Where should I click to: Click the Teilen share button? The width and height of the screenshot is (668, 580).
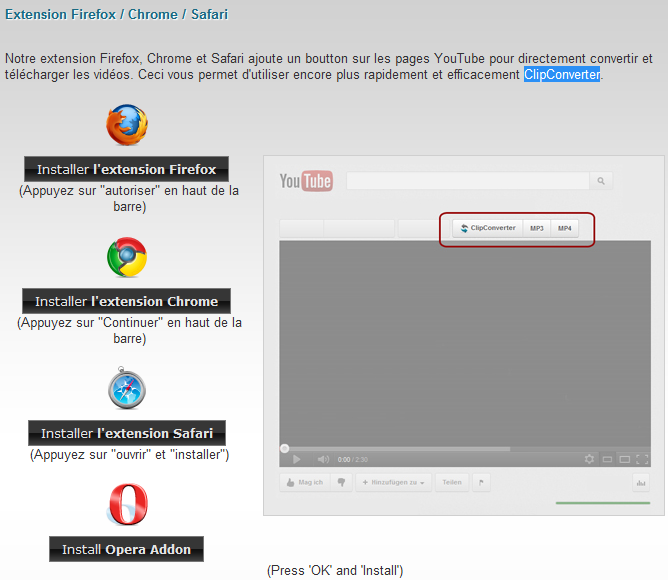(452, 482)
